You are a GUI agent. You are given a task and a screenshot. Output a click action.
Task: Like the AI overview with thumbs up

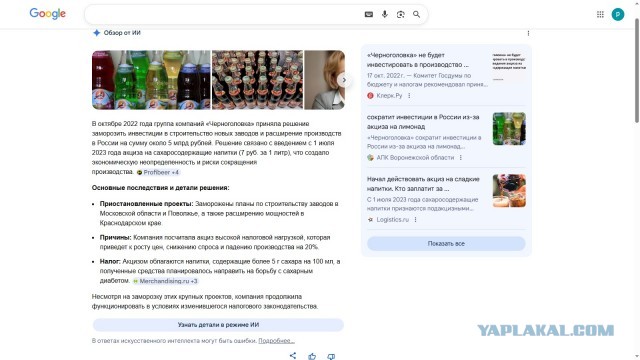coord(312,356)
